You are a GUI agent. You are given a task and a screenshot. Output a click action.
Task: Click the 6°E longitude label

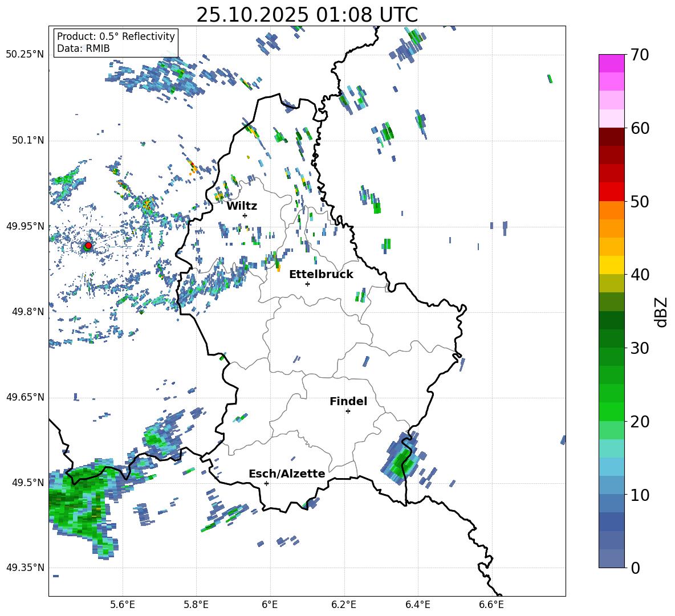270,605
